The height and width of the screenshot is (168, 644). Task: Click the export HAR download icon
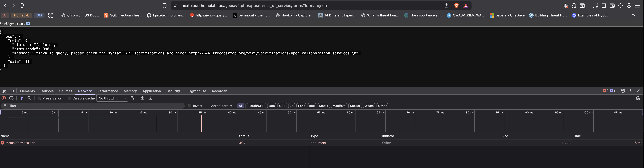tap(150, 98)
